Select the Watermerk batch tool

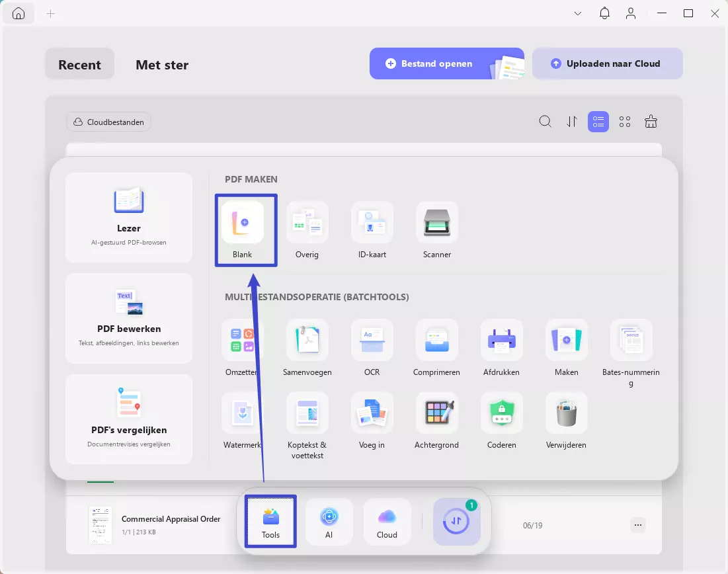pyautogui.click(x=243, y=421)
